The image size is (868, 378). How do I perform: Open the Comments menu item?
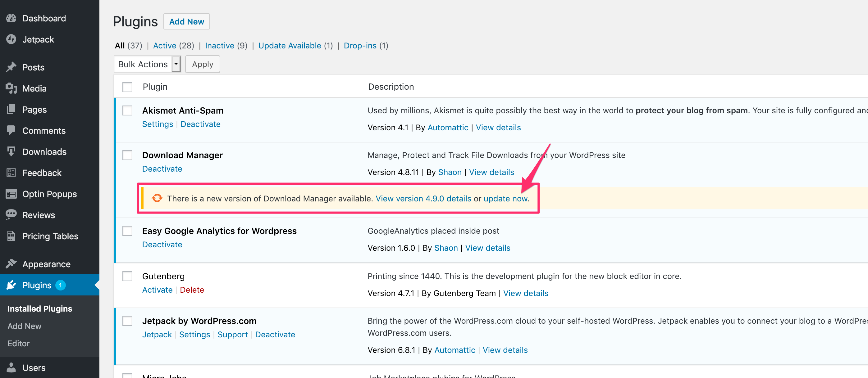[44, 131]
